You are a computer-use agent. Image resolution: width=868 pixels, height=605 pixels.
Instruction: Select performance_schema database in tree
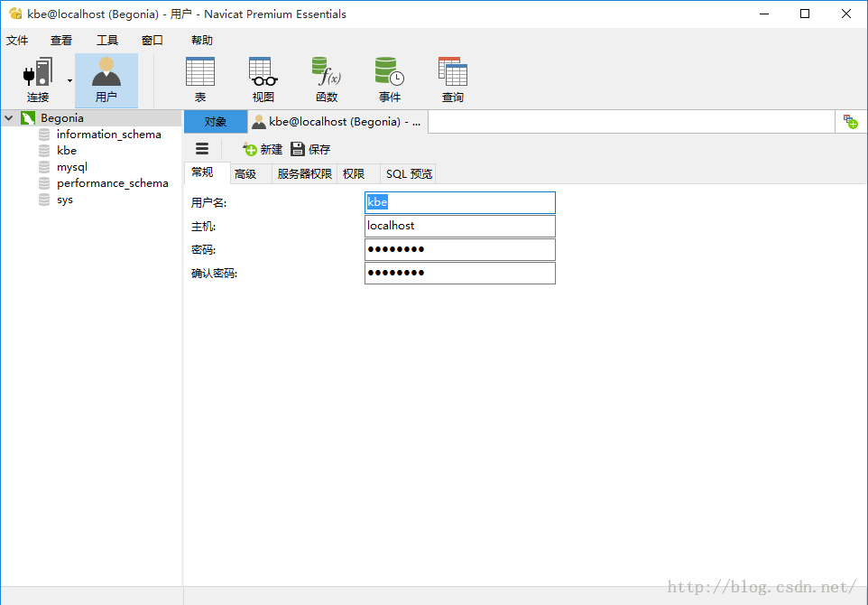coord(113,182)
